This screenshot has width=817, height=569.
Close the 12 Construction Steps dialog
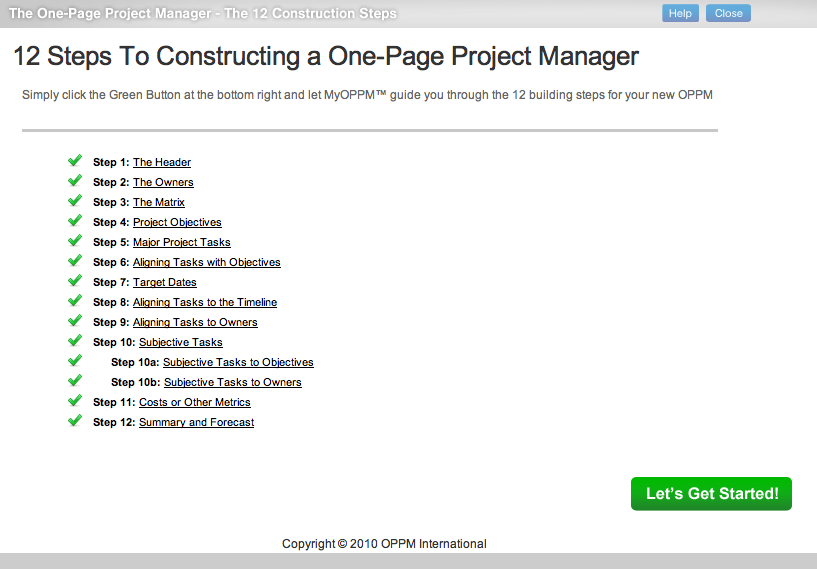pyautogui.click(x=728, y=13)
